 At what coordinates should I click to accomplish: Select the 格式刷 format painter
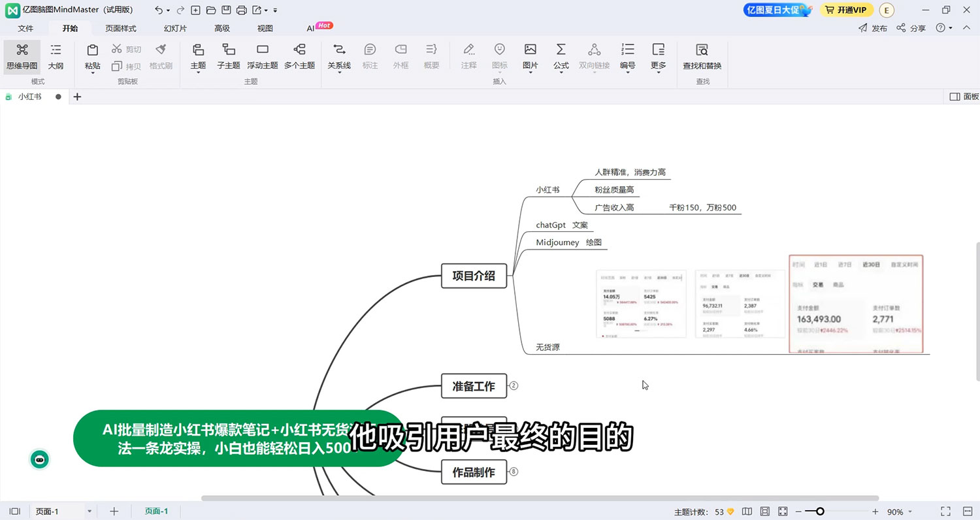point(161,56)
